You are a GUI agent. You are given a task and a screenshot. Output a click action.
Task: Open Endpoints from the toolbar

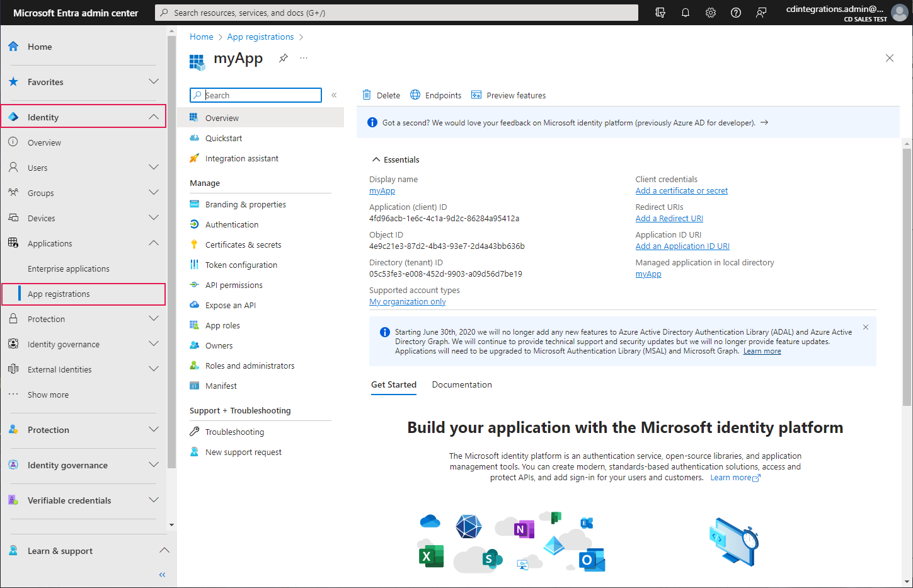tap(436, 95)
